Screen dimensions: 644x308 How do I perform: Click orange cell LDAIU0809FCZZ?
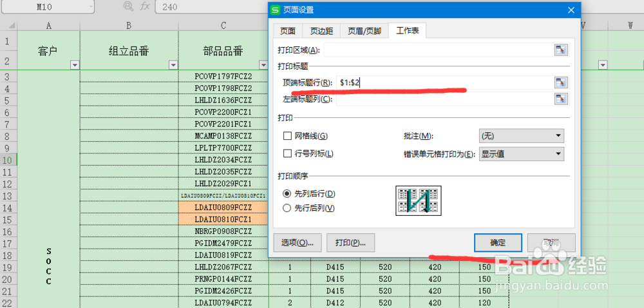tap(223, 207)
